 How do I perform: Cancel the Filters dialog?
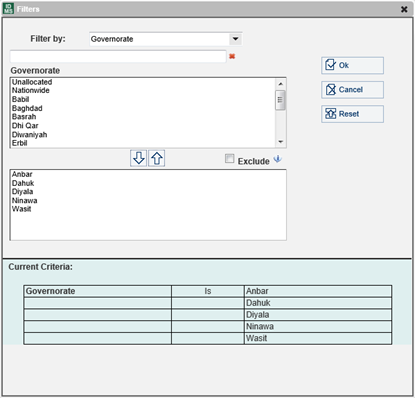352,90
